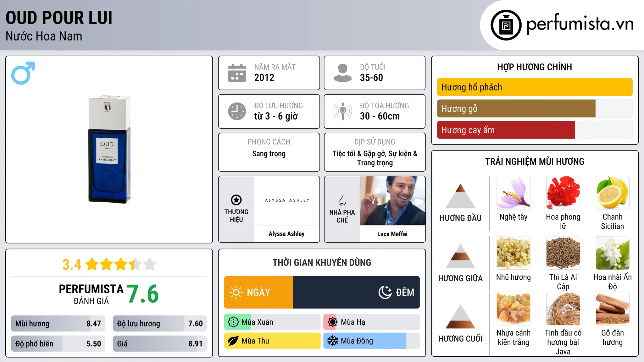This screenshot has height=362, width=644.
Task: Click the pyramid icon above Hương giữa
Action: point(460,256)
